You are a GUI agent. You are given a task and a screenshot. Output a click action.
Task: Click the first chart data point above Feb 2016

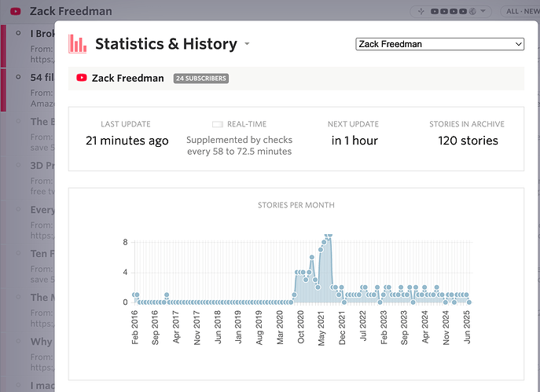pos(134,295)
